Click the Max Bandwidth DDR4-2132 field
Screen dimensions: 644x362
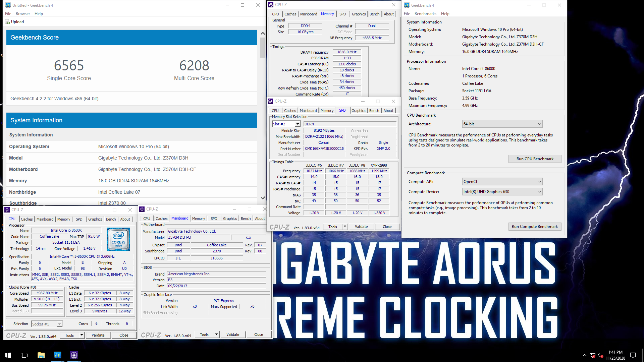324,136
